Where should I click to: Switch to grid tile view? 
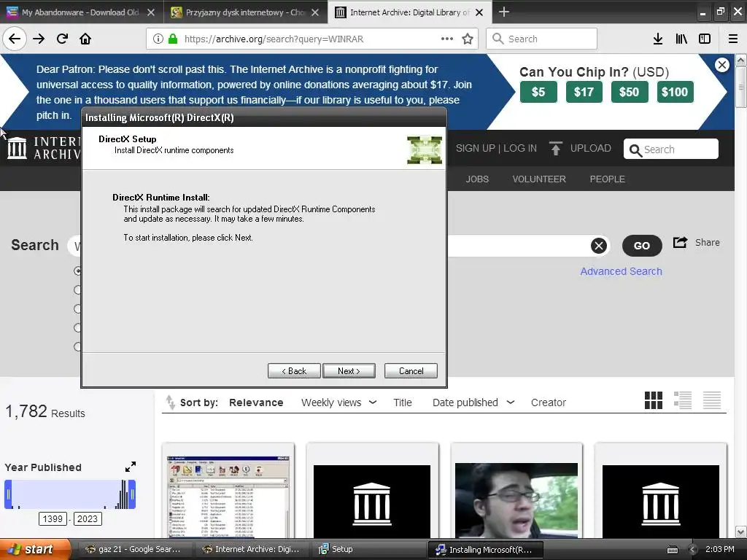(x=653, y=400)
